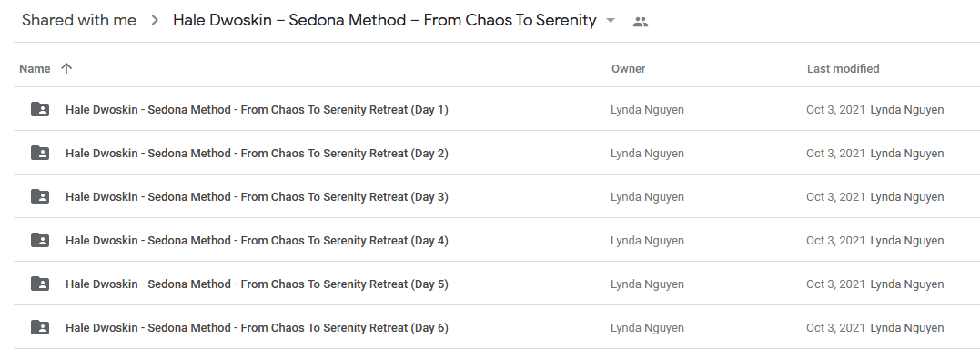This screenshot has height=349, width=980.
Task: Expand the folder title dropdown arrow
Action: 611,21
